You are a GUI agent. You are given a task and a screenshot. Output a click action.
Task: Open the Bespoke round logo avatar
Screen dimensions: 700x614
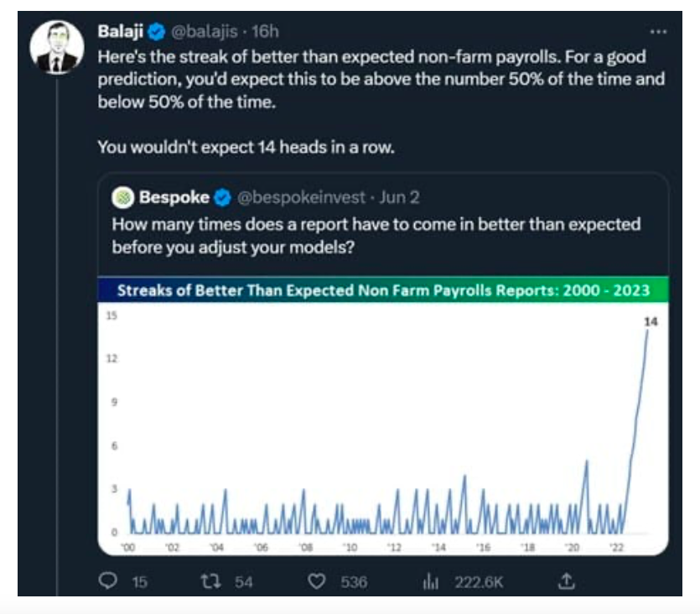[x=123, y=197]
